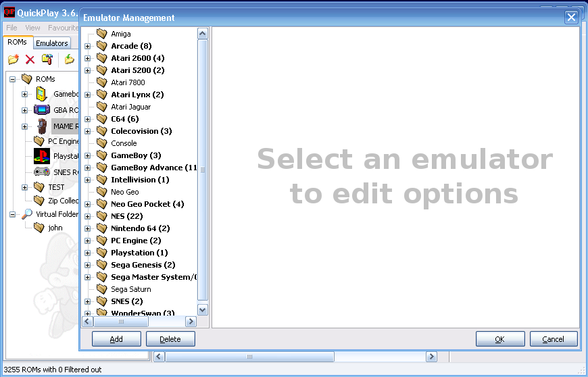Click the NES (22) folder icon
The width and height of the screenshot is (588, 377).
(x=101, y=216)
